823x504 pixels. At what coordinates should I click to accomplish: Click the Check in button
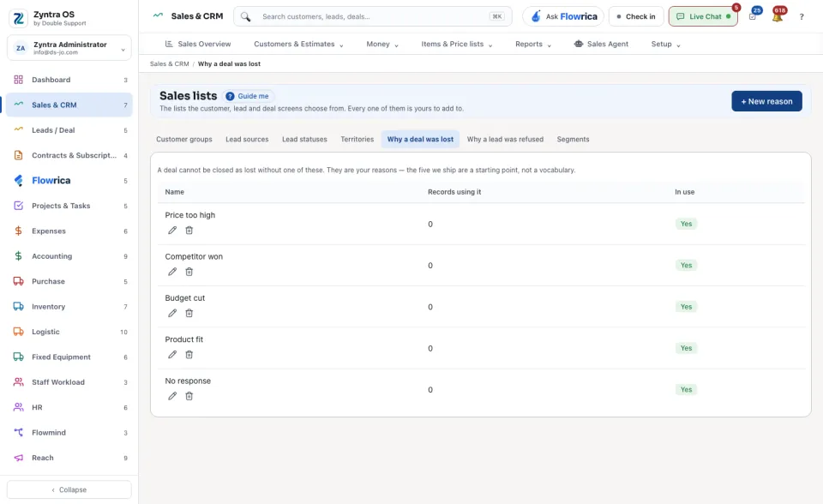[x=635, y=16]
